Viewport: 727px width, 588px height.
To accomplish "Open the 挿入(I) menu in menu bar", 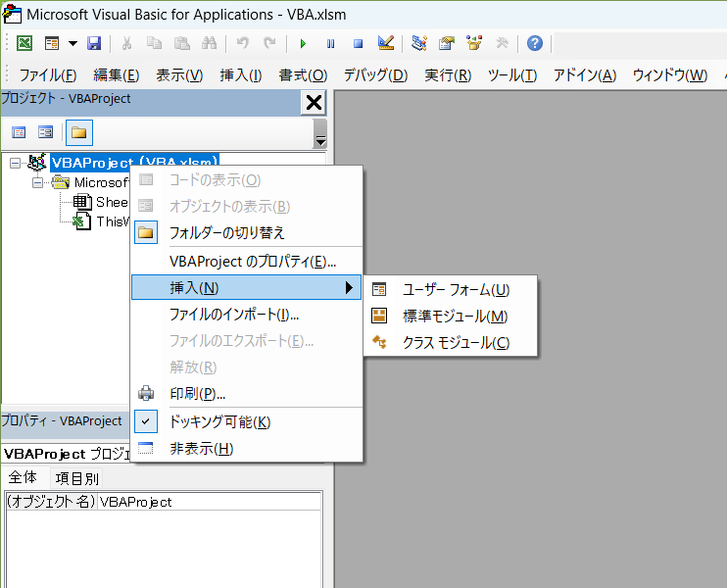I will point(241,74).
